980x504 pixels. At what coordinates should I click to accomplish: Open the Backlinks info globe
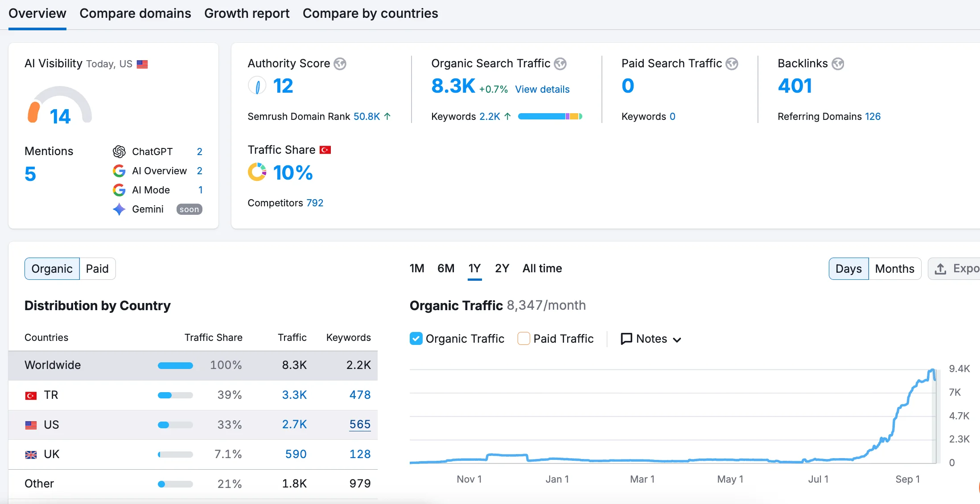pos(839,64)
